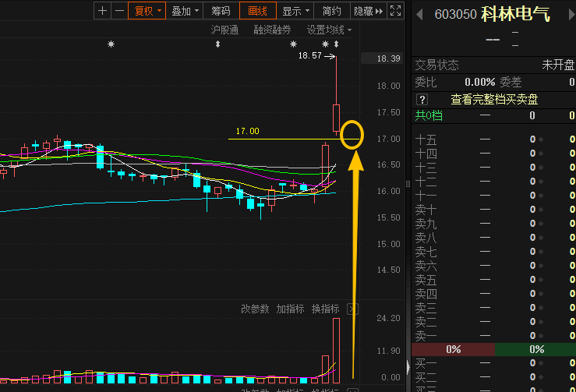Open the 设置均线 dropdown

[329, 30]
